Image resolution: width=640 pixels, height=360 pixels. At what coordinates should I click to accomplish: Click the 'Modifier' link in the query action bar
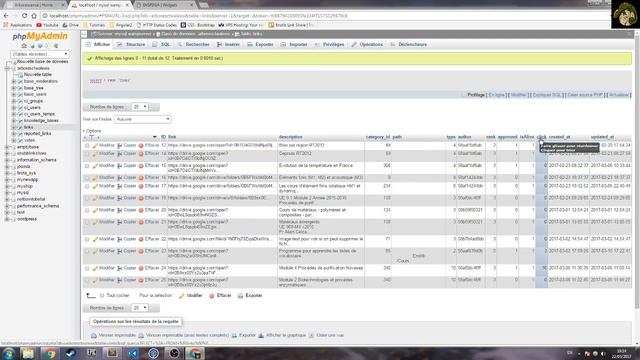click(518, 95)
